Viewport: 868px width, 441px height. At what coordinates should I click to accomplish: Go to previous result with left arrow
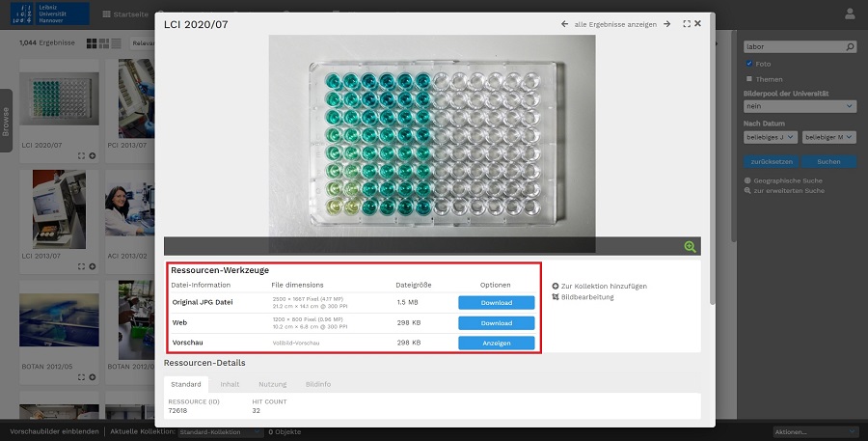point(564,24)
